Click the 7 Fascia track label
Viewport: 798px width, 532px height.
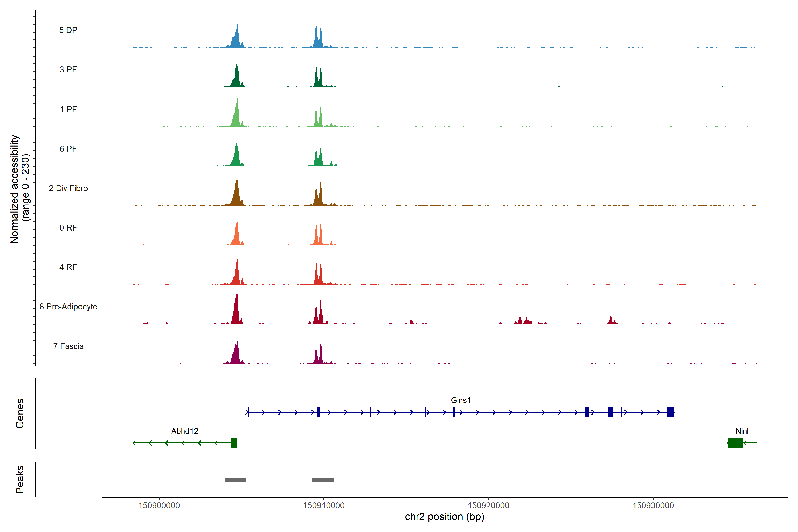point(68,346)
